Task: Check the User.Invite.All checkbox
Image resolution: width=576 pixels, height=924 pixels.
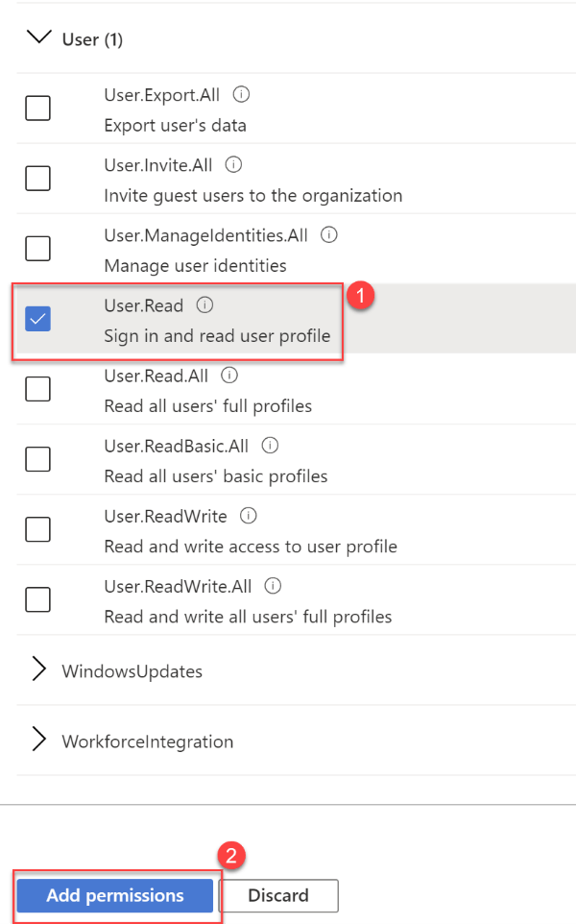Action: (x=38, y=179)
